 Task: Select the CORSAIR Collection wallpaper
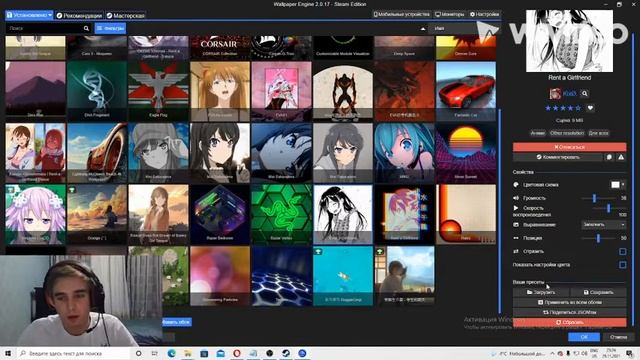tap(220, 47)
